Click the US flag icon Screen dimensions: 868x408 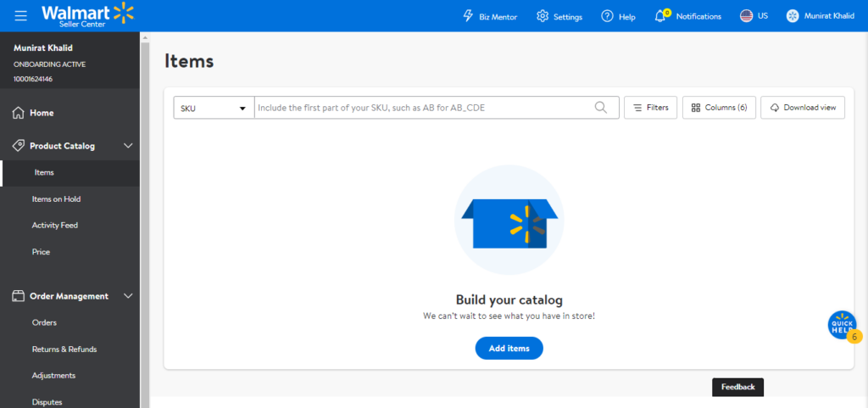point(746,16)
